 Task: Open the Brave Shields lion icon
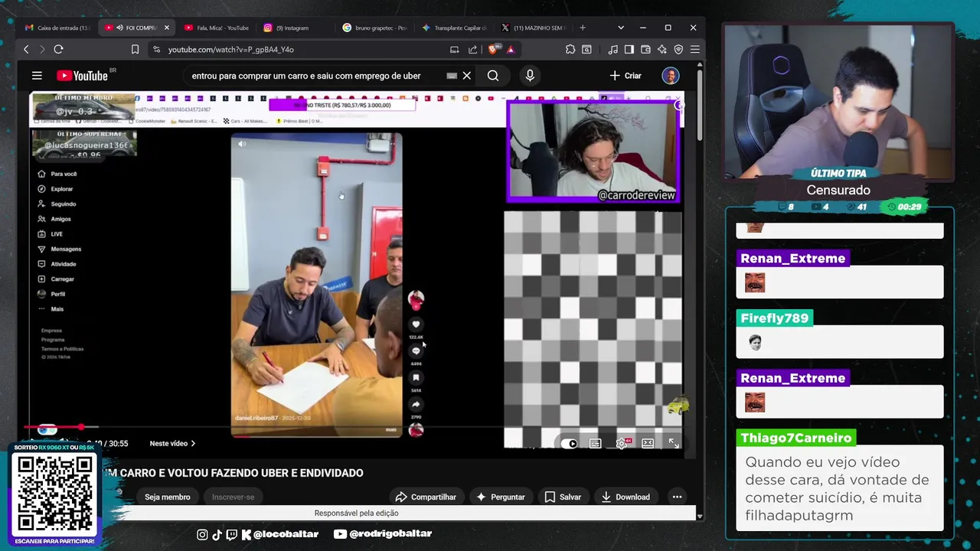(494, 49)
